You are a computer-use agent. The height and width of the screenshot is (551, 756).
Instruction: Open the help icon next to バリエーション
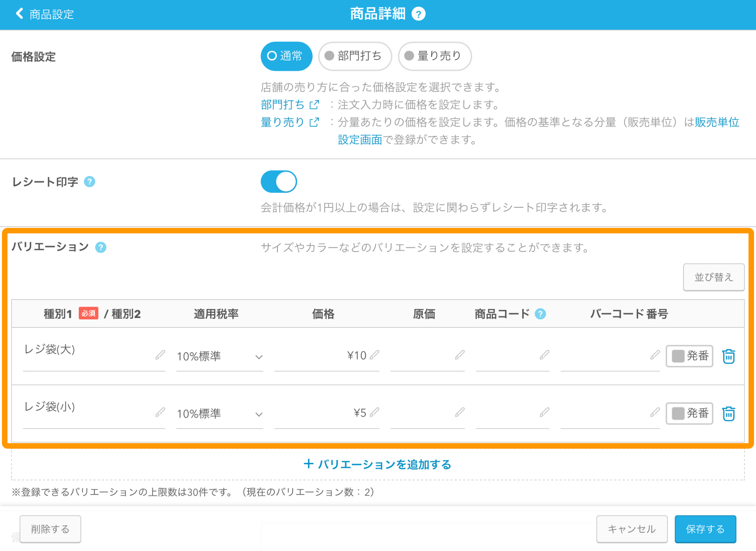tap(101, 247)
